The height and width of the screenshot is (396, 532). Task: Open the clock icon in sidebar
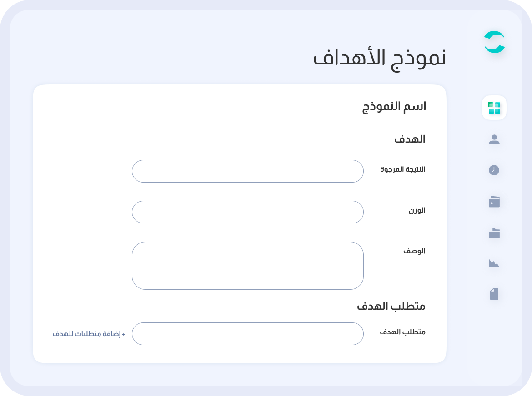[x=494, y=170]
